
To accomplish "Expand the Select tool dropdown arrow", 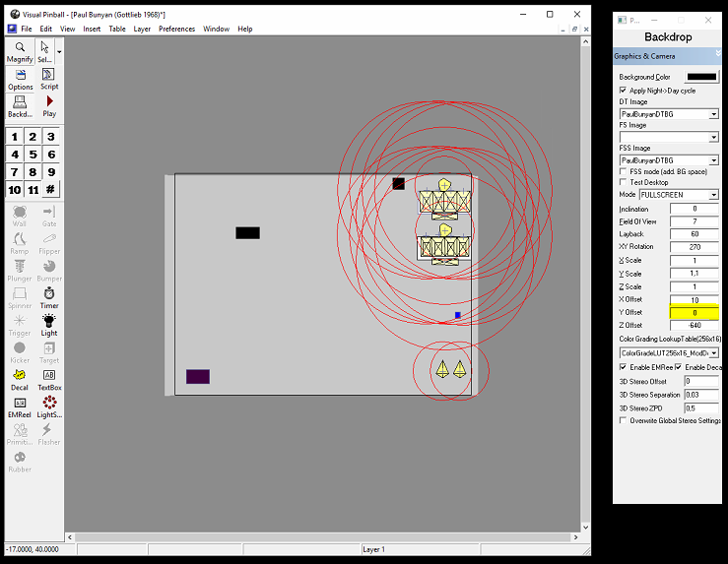I will click(x=59, y=52).
